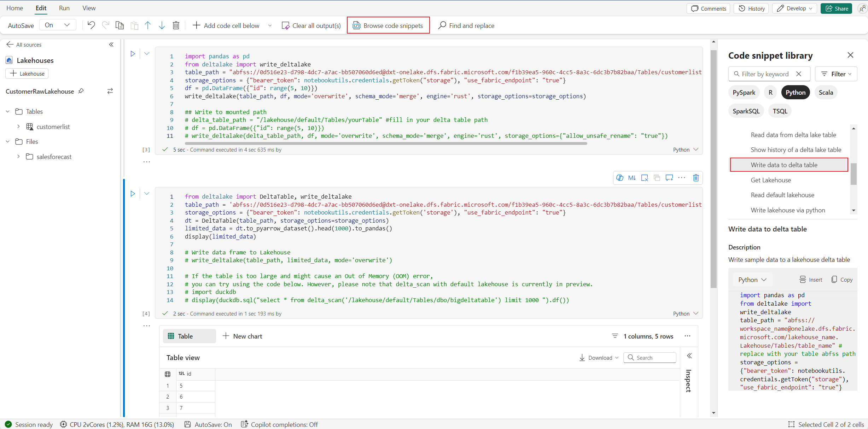Click the move cell up arrow

(148, 25)
